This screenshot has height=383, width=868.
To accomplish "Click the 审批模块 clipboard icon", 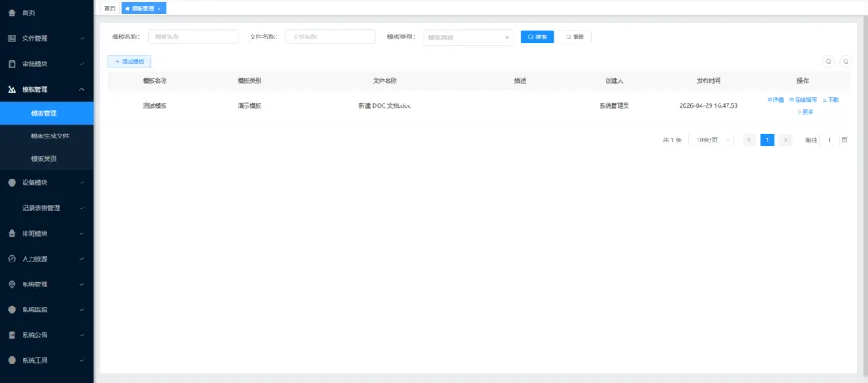I will coord(12,64).
